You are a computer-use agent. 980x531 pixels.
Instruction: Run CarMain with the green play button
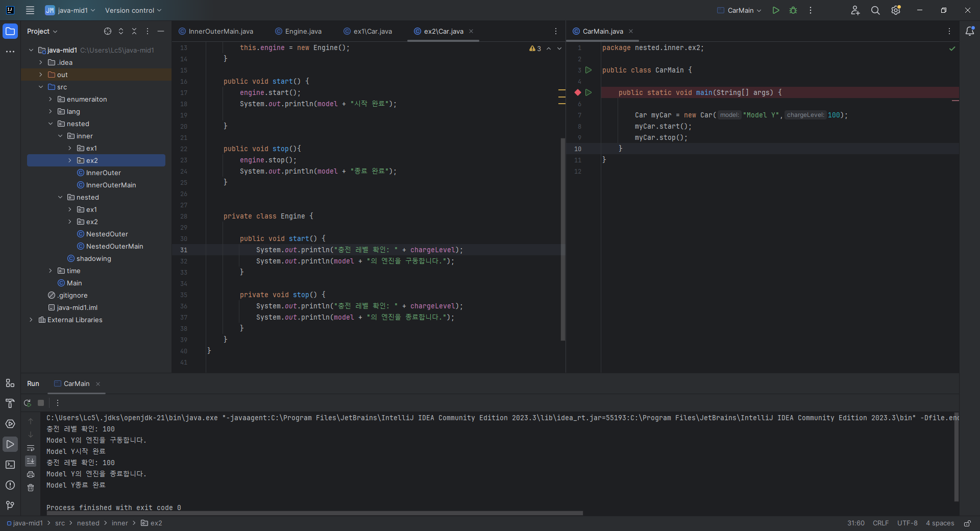point(776,10)
